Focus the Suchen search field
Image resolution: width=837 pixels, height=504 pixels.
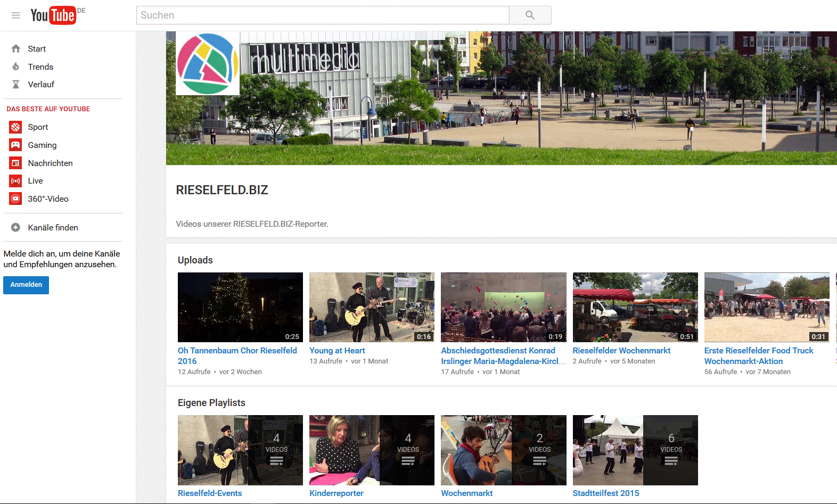pyautogui.click(x=323, y=15)
